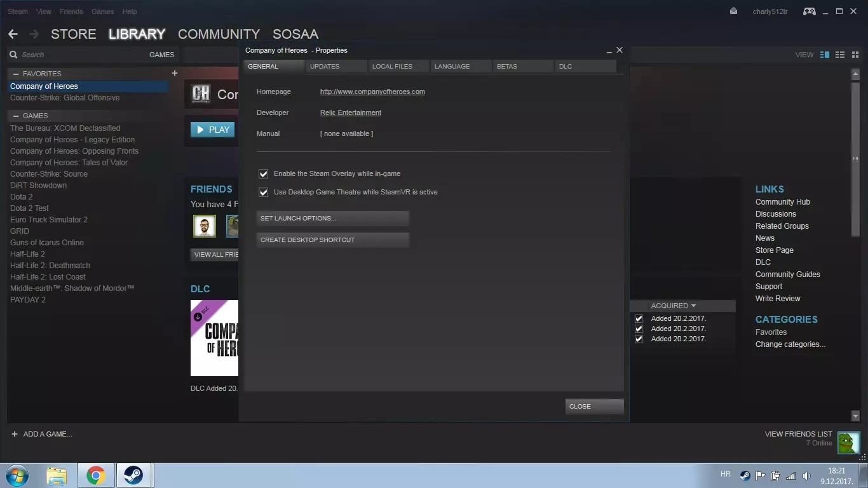Viewport: 868px width, 488px height.
Task: Open the Community section
Action: [x=219, y=34]
